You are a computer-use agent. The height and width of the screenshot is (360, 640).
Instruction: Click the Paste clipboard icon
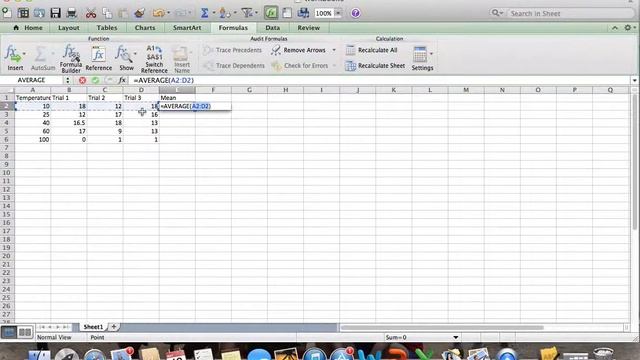coord(123,13)
